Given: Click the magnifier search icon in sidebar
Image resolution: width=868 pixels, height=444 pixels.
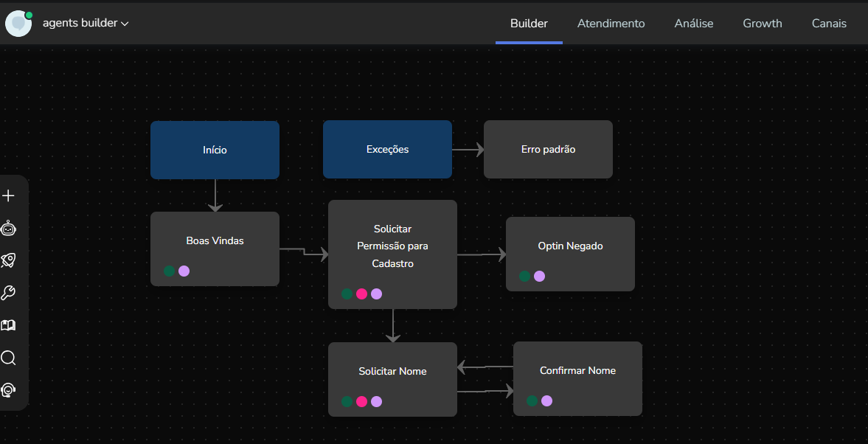Looking at the screenshot, I should coord(9,358).
